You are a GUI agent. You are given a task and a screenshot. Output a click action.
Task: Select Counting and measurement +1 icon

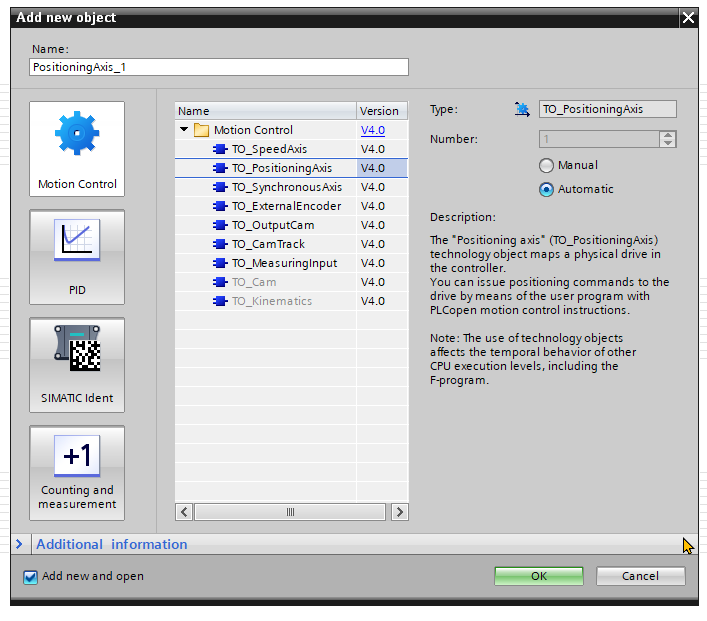click(x=77, y=455)
